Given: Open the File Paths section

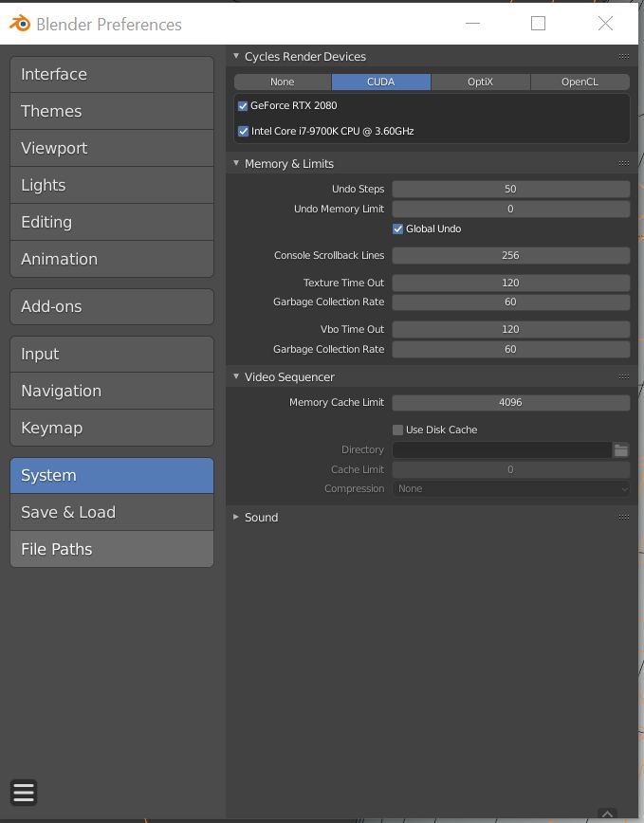Looking at the screenshot, I should [112, 549].
